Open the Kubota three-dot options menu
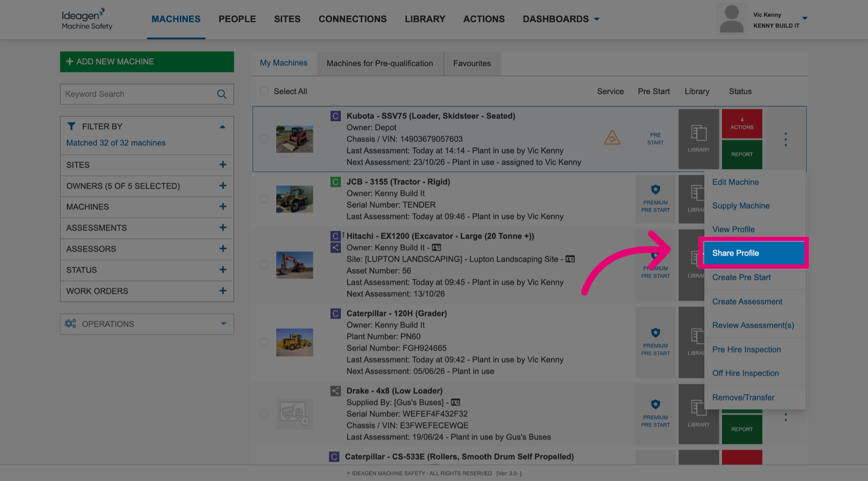 786,139
